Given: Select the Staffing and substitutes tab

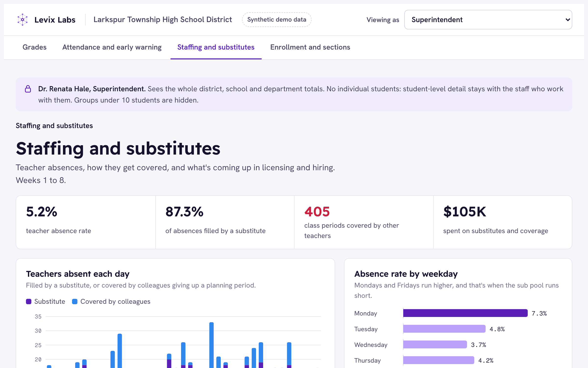Looking at the screenshot, I should click(216, 47).
